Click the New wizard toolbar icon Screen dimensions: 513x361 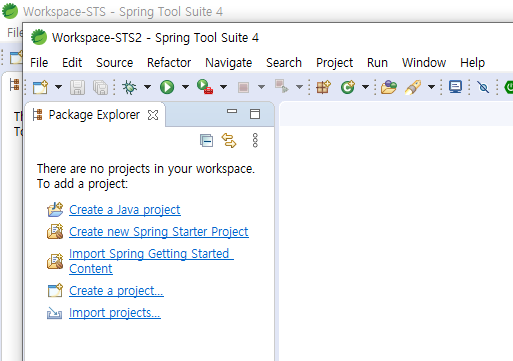click(40, 87)
